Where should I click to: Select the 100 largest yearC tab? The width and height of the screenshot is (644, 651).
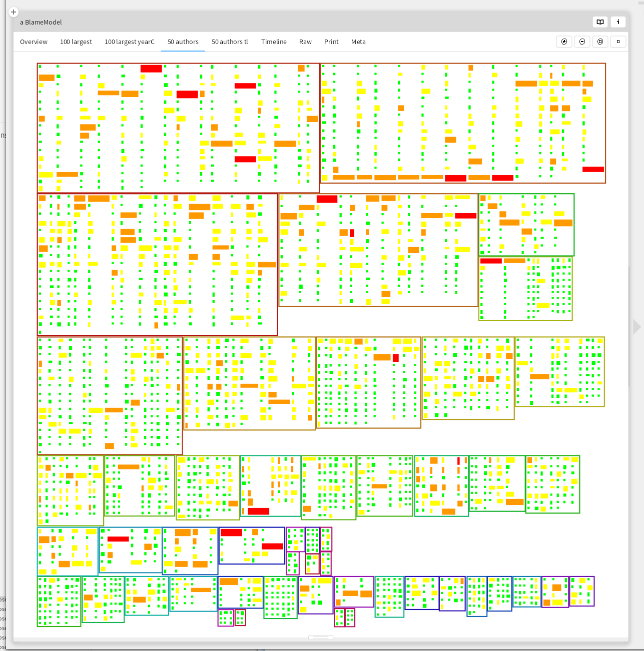point(130,42)
